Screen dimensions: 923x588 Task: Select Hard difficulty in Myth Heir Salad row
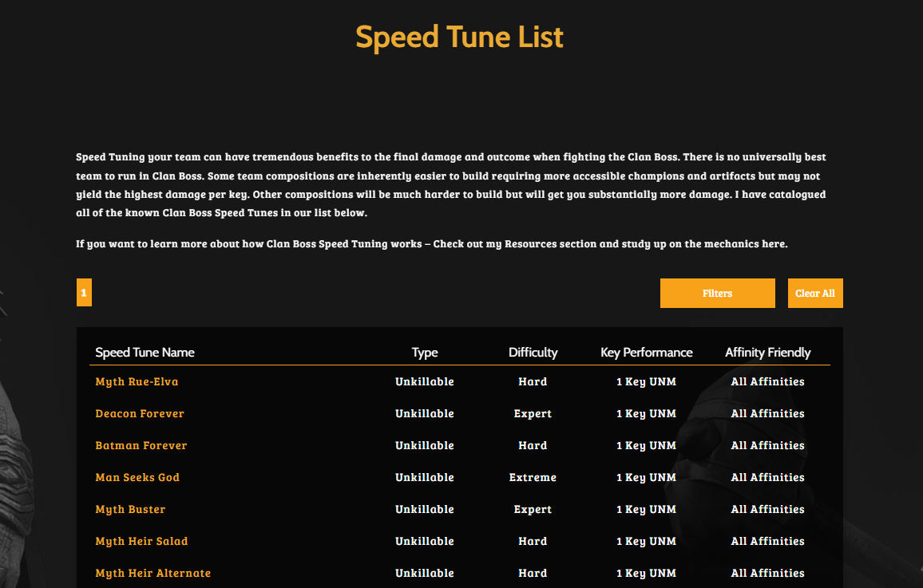coord(533,541)
